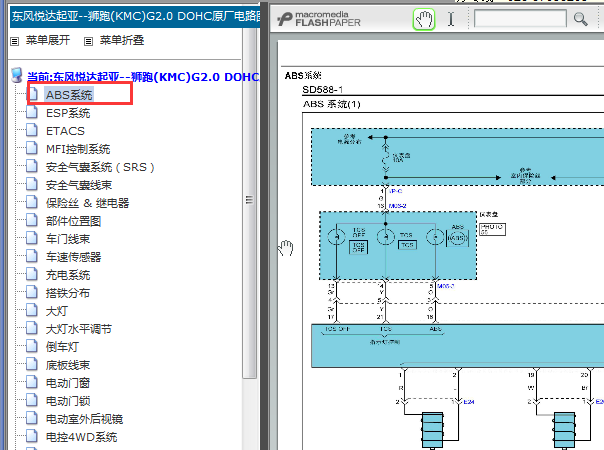Image resolution: width=604 pixels, height=450 pixels.
Task: Click the document icon next to 电动门锁
Action: coord(32,400)
